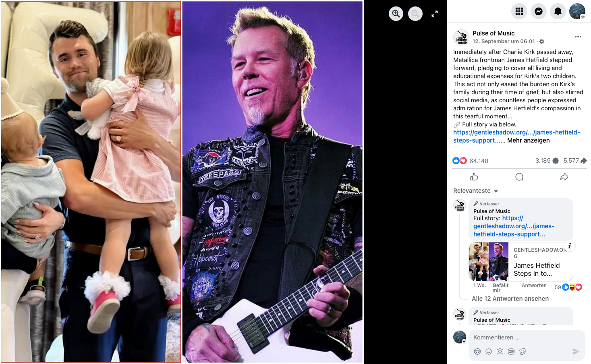Click the comment bubble icon

[519, 177]
